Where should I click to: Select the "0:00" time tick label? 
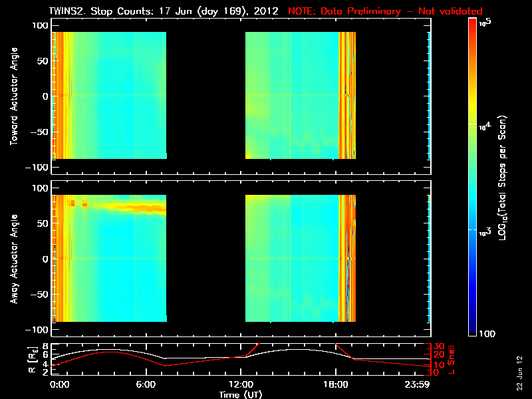tap(59, 385)
